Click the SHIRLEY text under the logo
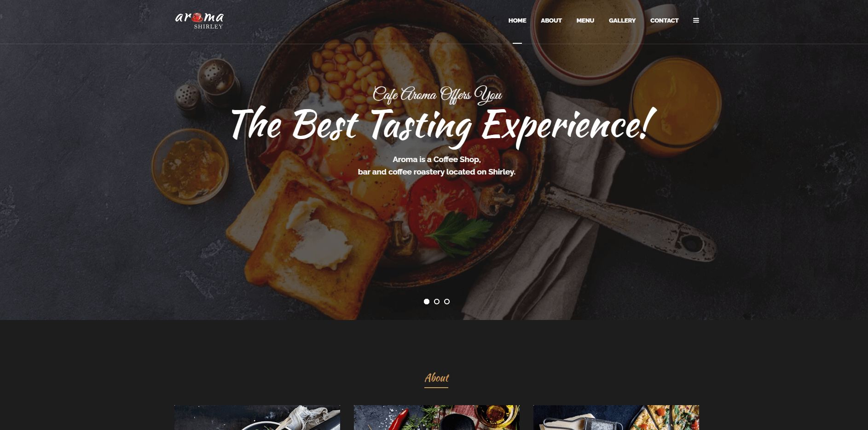868x430 pixels. click(x=208, y=27)
